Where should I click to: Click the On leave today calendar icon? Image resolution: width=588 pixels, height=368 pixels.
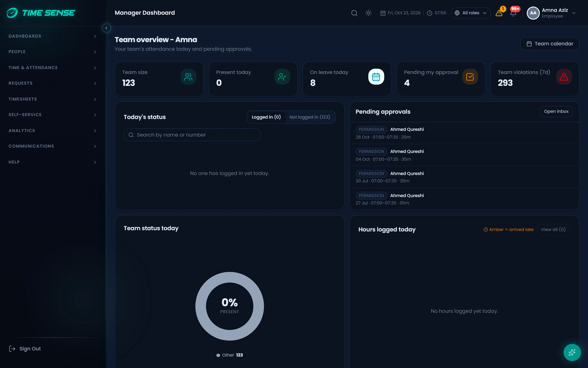376,77
